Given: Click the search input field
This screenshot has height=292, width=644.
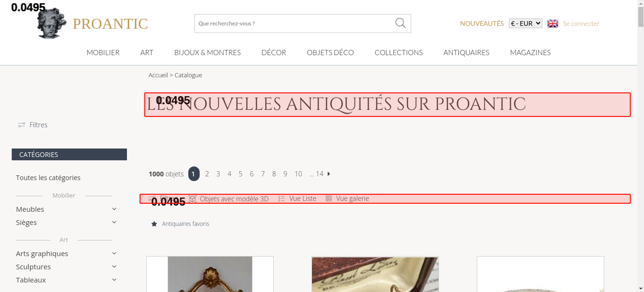Looking at the screenshot, I should pyautogui.click(x=293, y=23).
